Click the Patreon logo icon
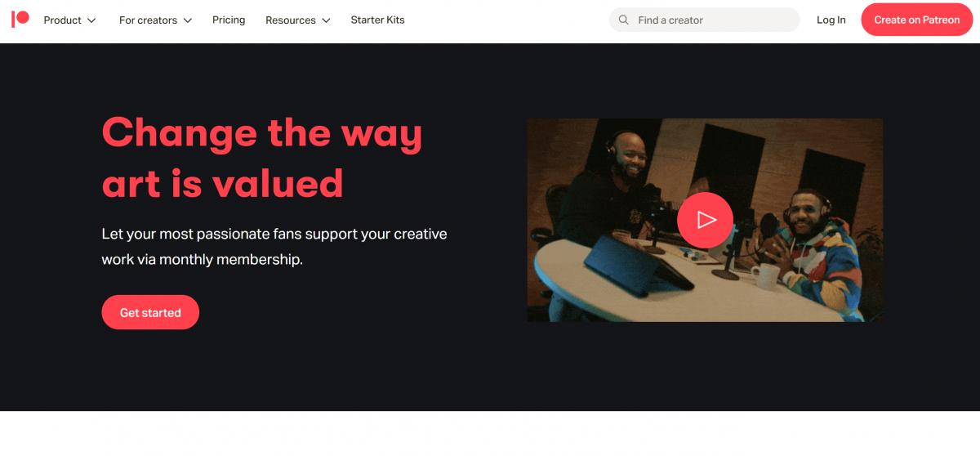 point(20,20)
